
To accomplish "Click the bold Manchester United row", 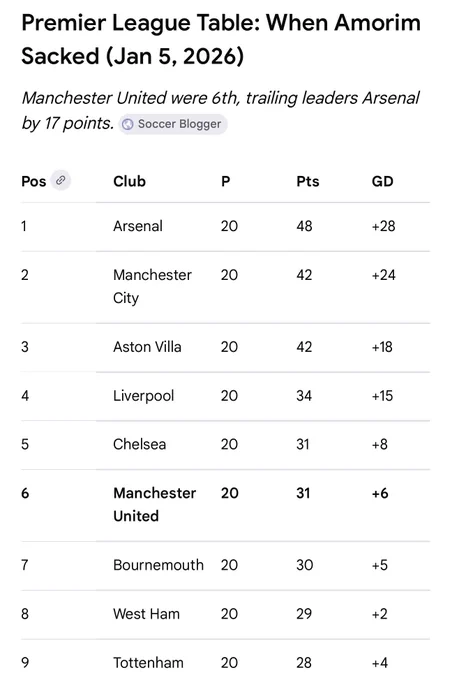I will pos(225,505).
